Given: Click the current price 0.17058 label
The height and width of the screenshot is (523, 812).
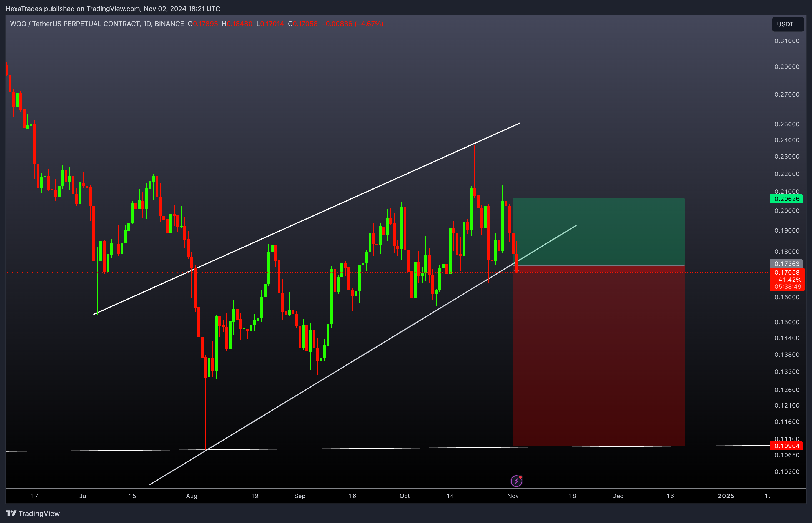Looking at the screenshot, I should [787, 272].
